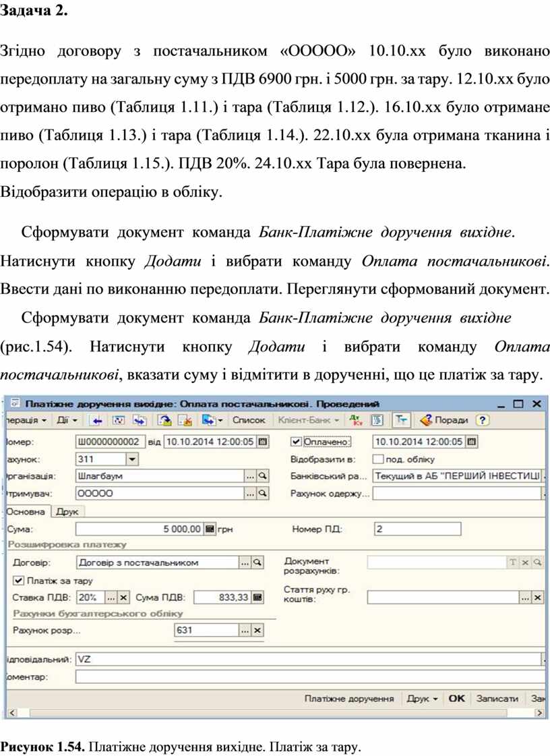Click into the Сума amount field
The height and width of the screenshot is (756, 550).
140,529
